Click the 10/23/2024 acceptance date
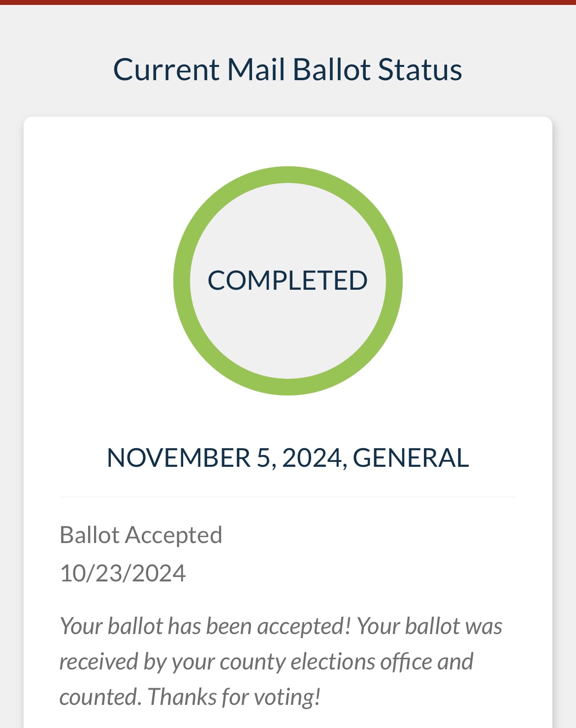Image resolution: width=576 pixels, height=728 pixels. click(123, 573)
